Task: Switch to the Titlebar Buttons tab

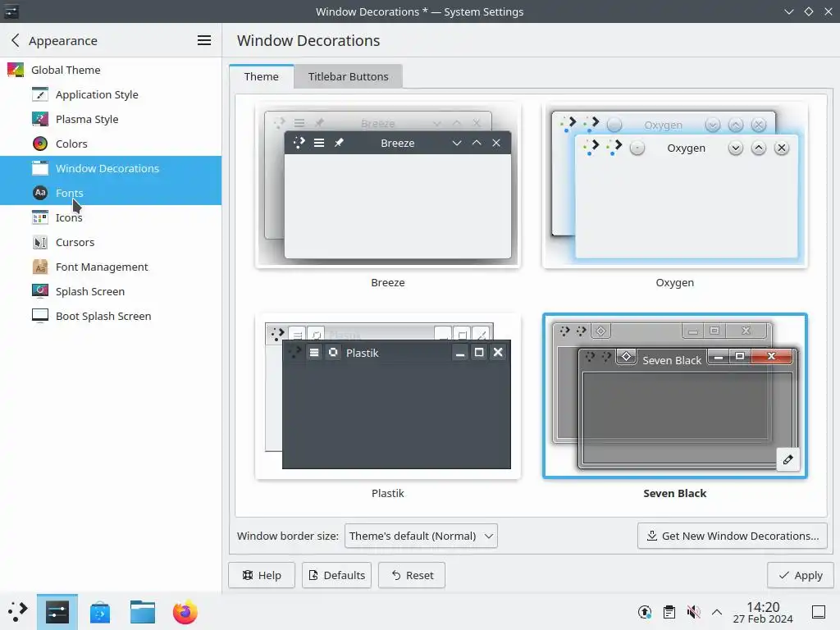Action: tap(348, 76)
